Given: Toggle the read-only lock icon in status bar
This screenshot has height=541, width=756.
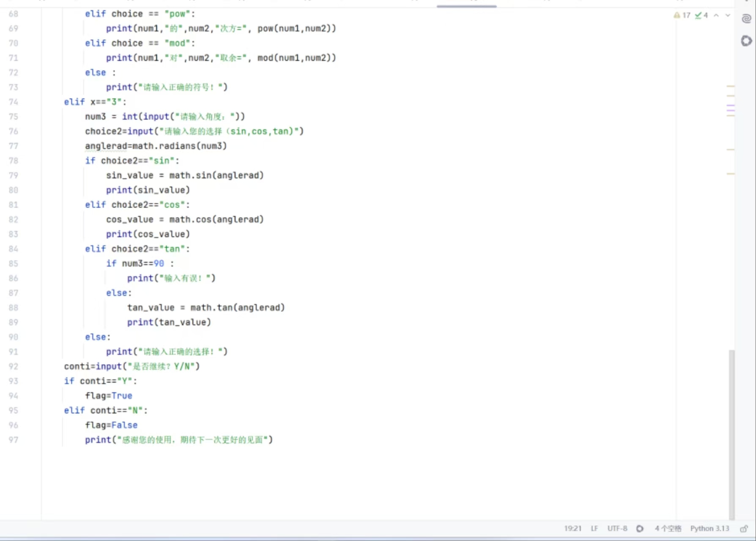Looking at the screenshot, I should (x=744, y=528).
